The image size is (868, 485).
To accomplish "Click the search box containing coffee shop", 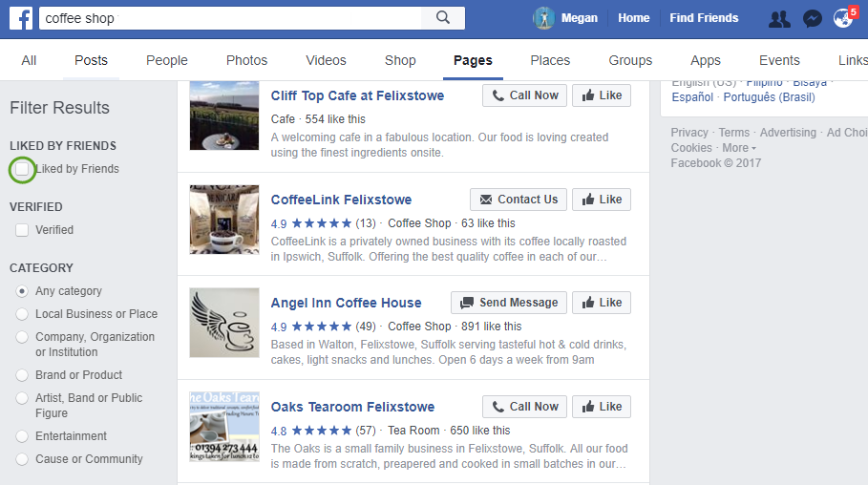I will [x=230, y=18].
